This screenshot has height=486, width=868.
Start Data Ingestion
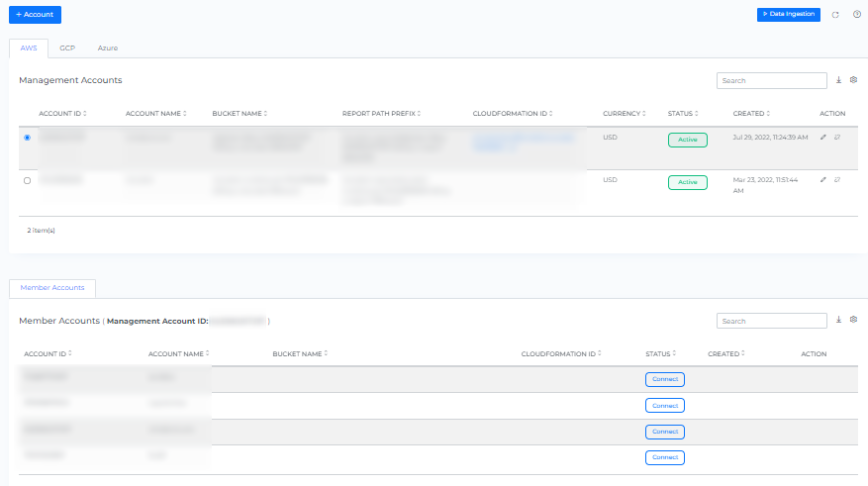coord(788,15)
